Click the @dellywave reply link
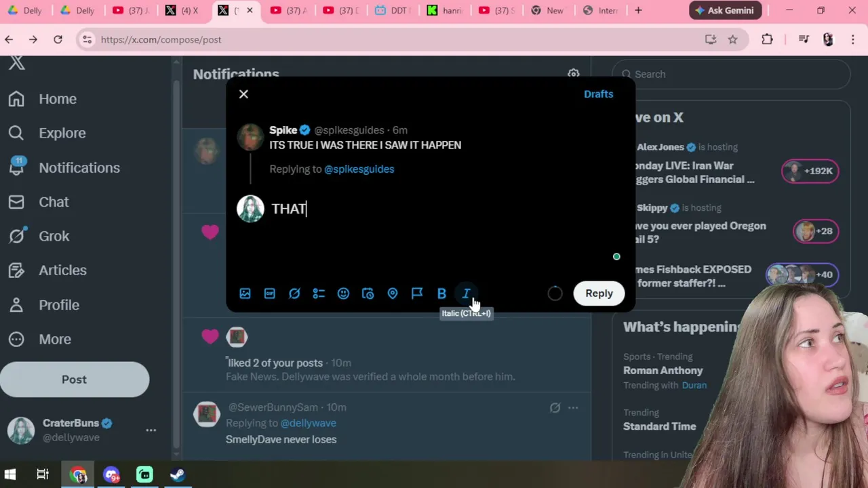 pos(308,423)
